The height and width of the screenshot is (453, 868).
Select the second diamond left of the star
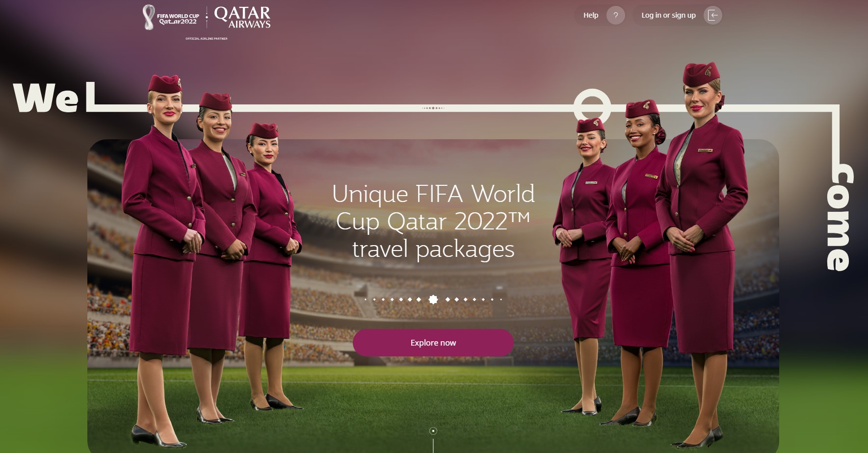pyautogui.click(x=410, y=300)
